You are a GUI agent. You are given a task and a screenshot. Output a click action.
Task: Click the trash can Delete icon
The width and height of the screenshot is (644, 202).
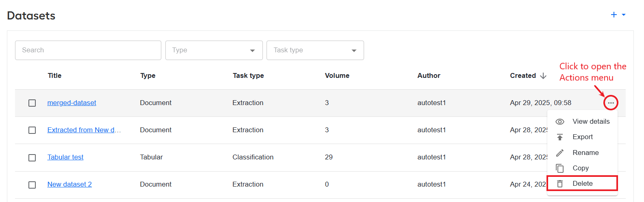tap(560, 184)
